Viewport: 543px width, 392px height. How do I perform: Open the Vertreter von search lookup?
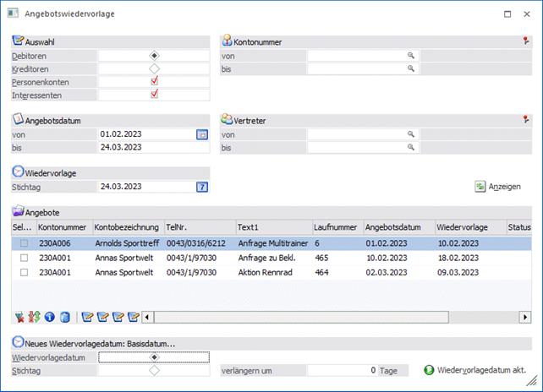411,134
